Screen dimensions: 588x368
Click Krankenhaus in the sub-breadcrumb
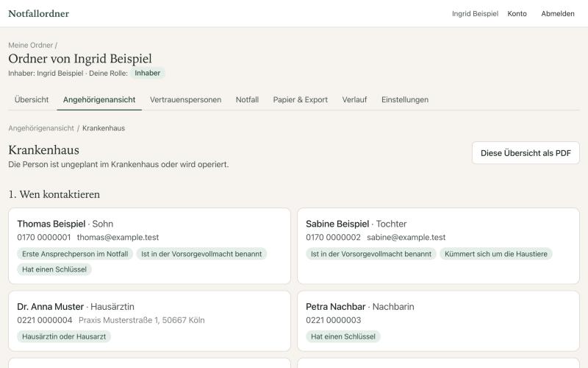[104, 128]
